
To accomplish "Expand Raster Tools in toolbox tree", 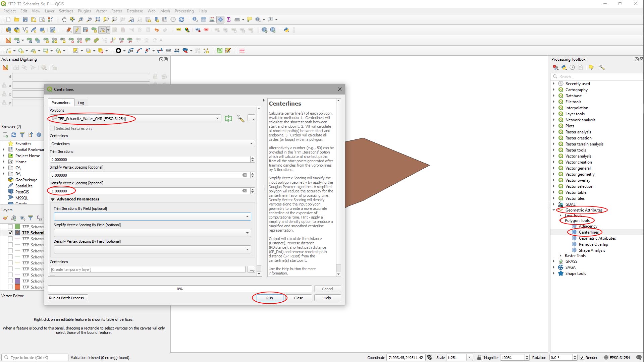I will 560,256.
